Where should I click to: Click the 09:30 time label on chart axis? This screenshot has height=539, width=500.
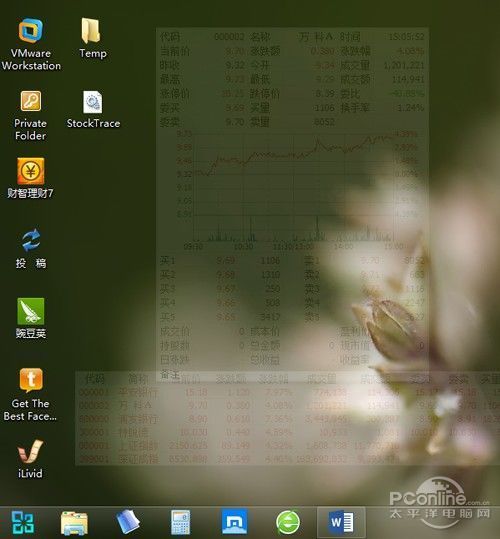pos(193,246)
